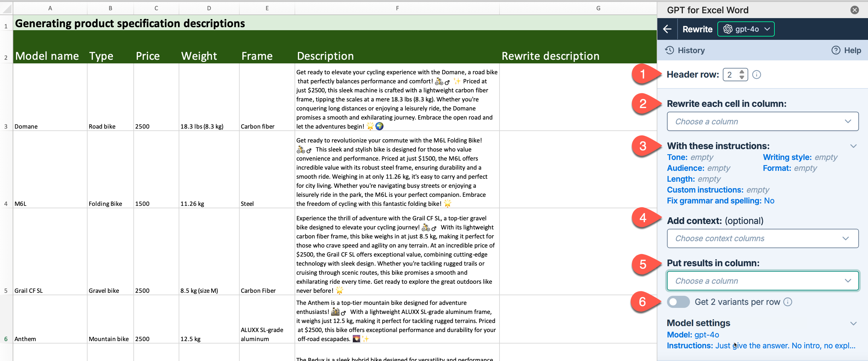868x361 pixels.
Task: Collapse the With these instructions section
Action: pyautogui.click(x=853, y=146)
